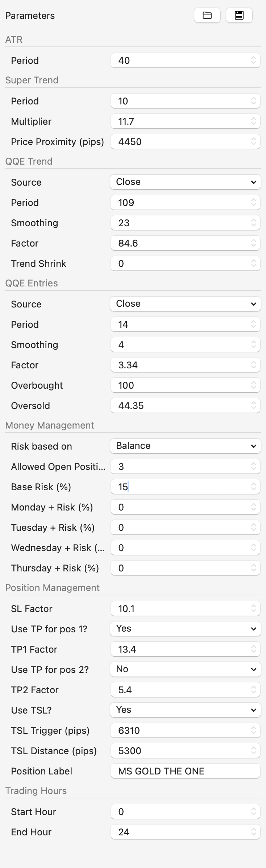Click the End Hour stepper arrows
The height and width of the screenshot is (868, 266).
[254, 832]
